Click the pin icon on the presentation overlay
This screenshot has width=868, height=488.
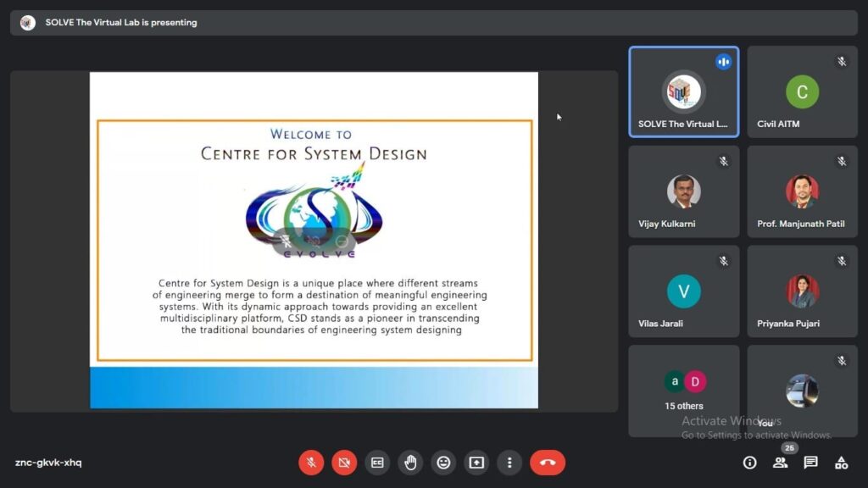click(287, 241)
